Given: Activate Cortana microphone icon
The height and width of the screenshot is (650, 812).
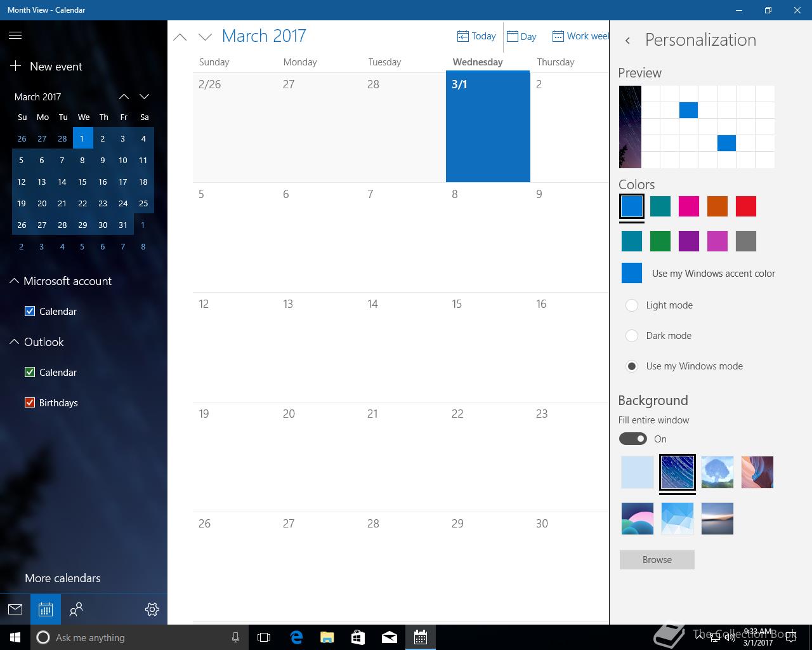Looking at the screenshot, I should point(235,637).
